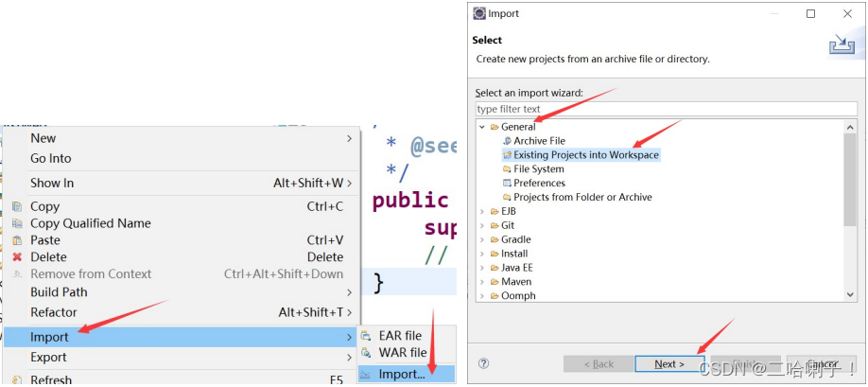The width and height of the screenshot is (868, 387).
Task: Open the Import submenu entry
Action: click(x=182, y=337)
